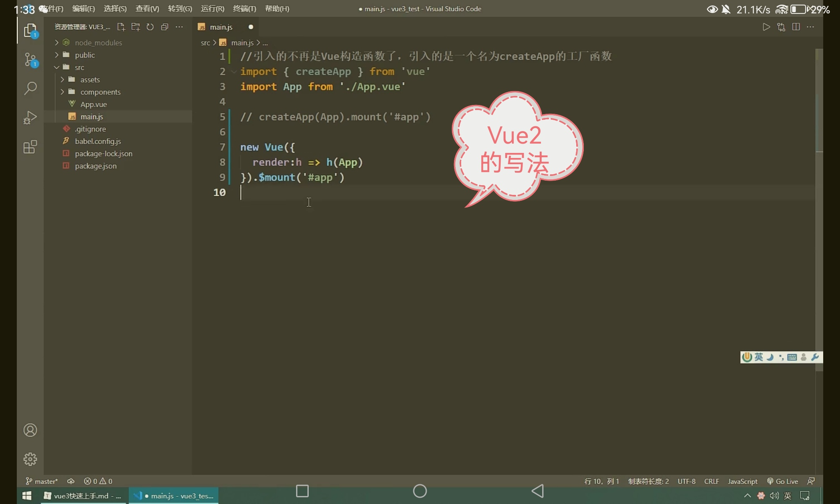Refresh the explorer file tree
Viewport: 840px width, 504px height.
150,27
